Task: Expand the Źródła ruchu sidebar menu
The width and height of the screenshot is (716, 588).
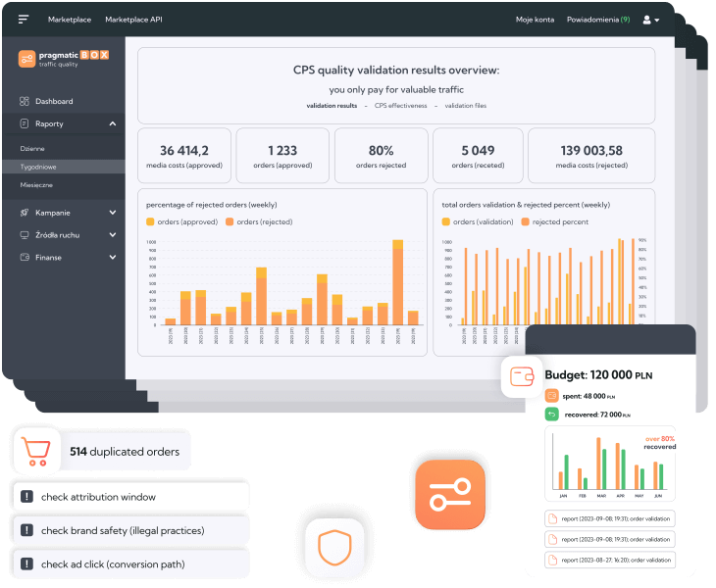Action: 113,235
